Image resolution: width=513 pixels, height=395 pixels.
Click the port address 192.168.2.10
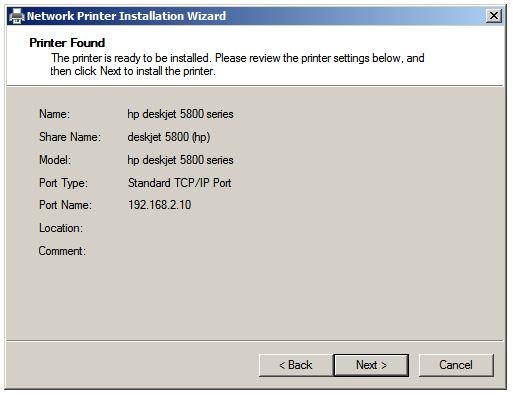[160, 205]
